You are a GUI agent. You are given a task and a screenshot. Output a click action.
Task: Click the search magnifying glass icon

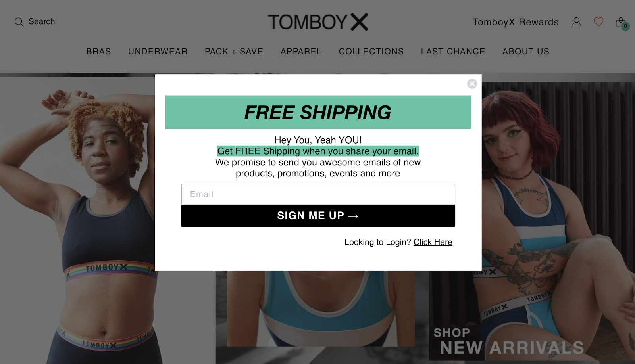click(x=19, y=22)
